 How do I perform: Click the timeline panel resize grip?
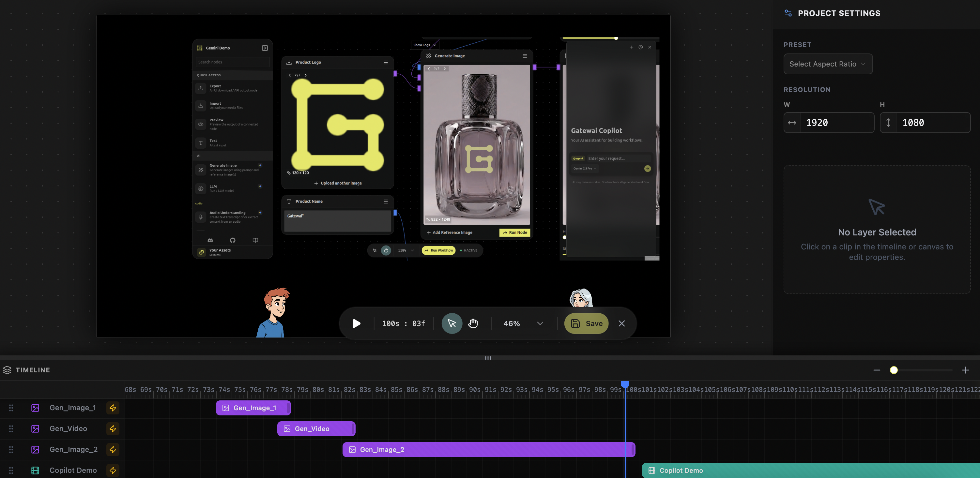[488, 358]
